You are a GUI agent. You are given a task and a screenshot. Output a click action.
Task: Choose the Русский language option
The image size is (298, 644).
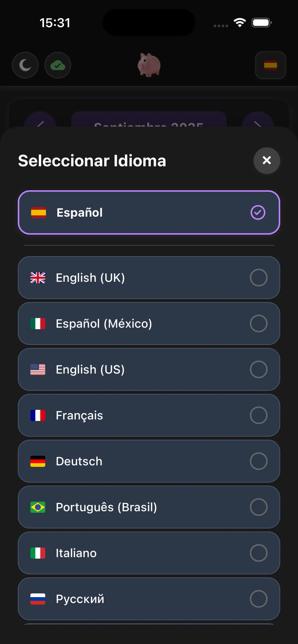(x=149, y=599)
